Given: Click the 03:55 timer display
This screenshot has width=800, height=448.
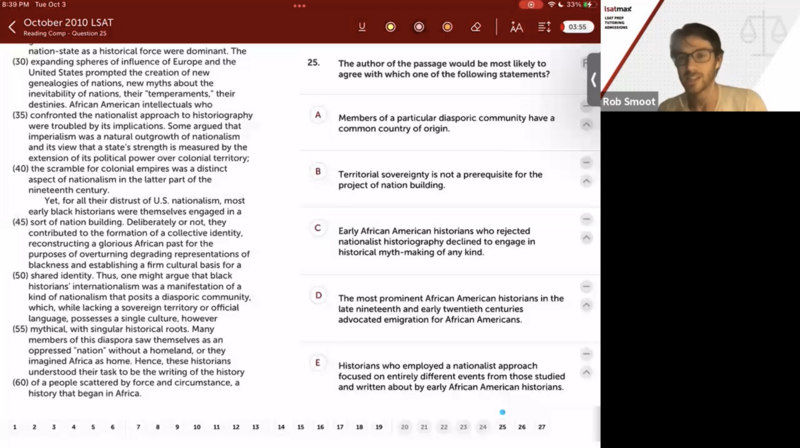Looking at the screenshot, I should coord(577,27).
